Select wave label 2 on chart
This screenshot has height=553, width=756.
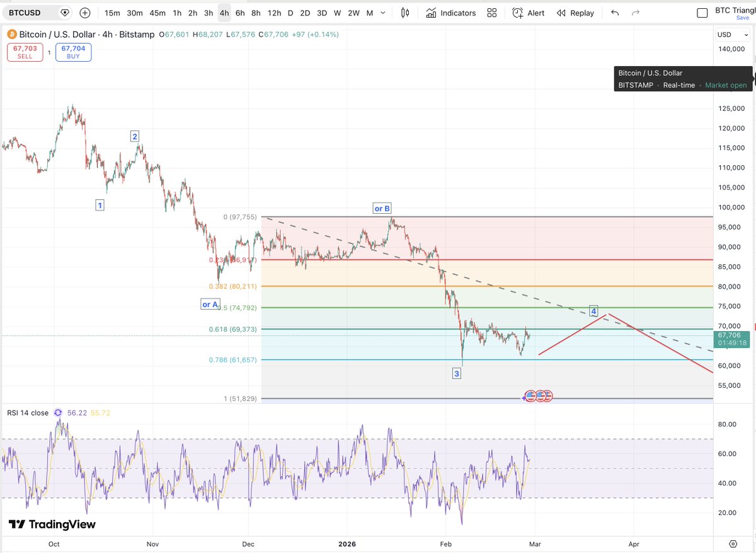(135, 136)
